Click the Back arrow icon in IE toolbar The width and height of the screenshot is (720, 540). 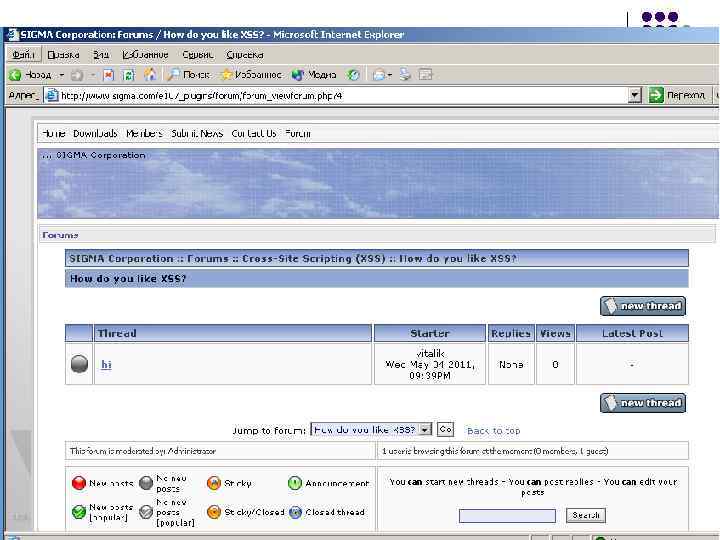pos(15,75)
